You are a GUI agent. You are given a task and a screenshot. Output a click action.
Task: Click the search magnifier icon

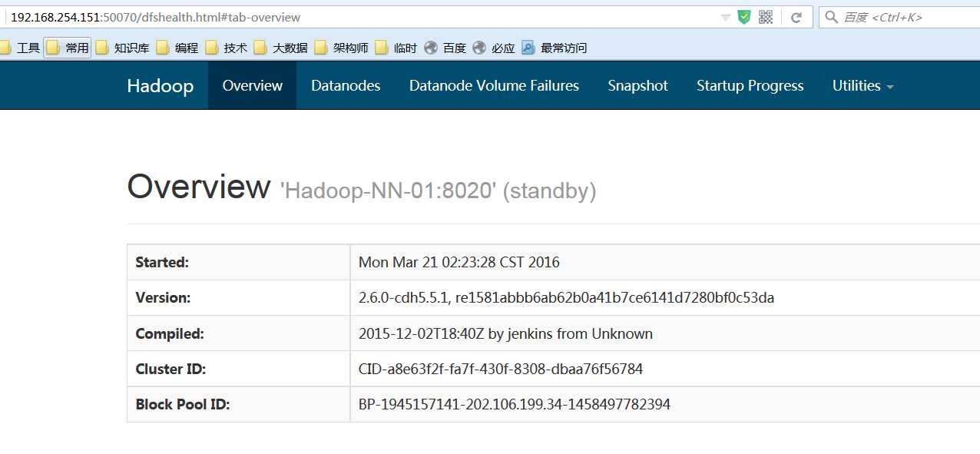(x=831, y=17)
